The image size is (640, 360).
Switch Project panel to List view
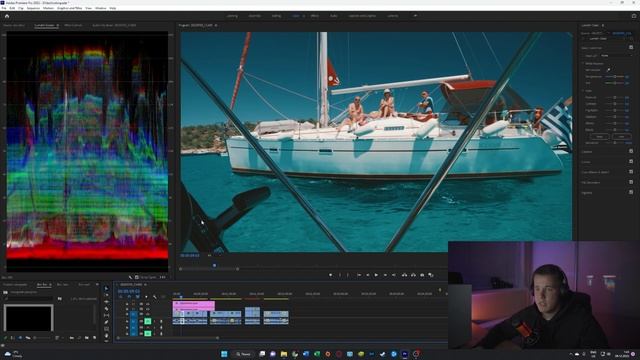click(x=13, y=338)
